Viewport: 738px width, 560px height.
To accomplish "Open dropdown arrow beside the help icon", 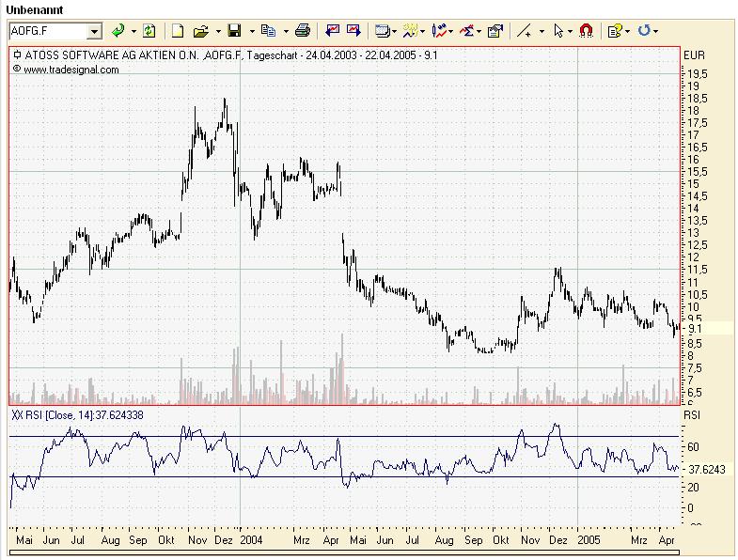I will click(x=627, y=32).
